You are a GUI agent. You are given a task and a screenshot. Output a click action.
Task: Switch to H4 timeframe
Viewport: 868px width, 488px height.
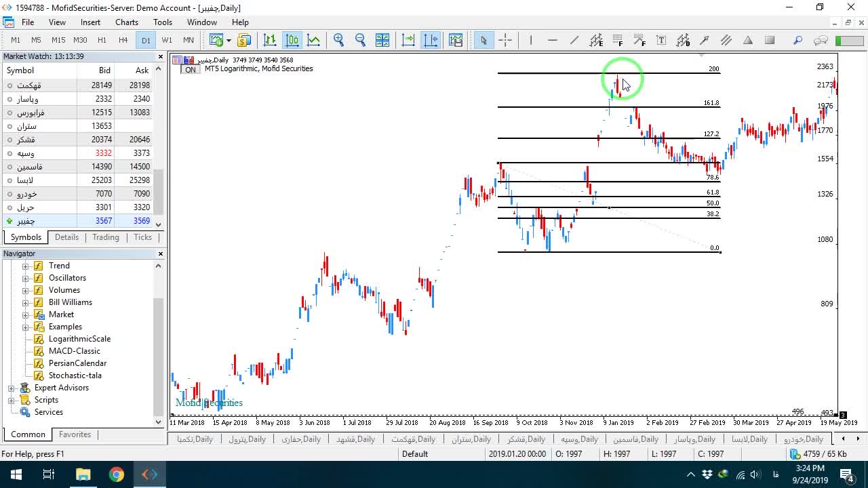[123, 40]
